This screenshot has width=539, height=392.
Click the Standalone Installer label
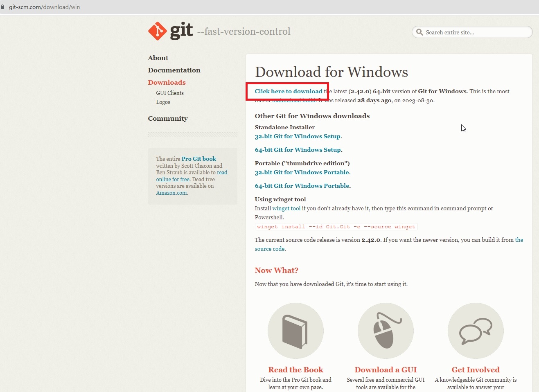tap(285, 127)
